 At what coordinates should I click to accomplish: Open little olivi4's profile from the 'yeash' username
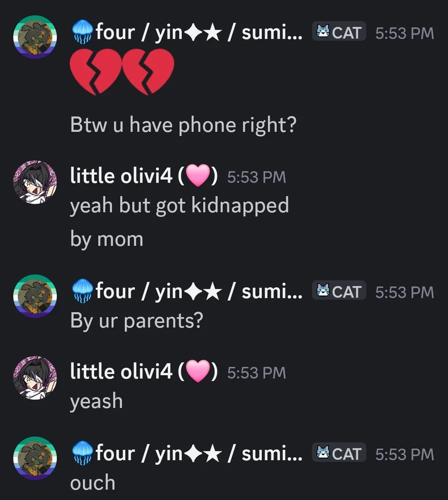(x=144, y=371)
